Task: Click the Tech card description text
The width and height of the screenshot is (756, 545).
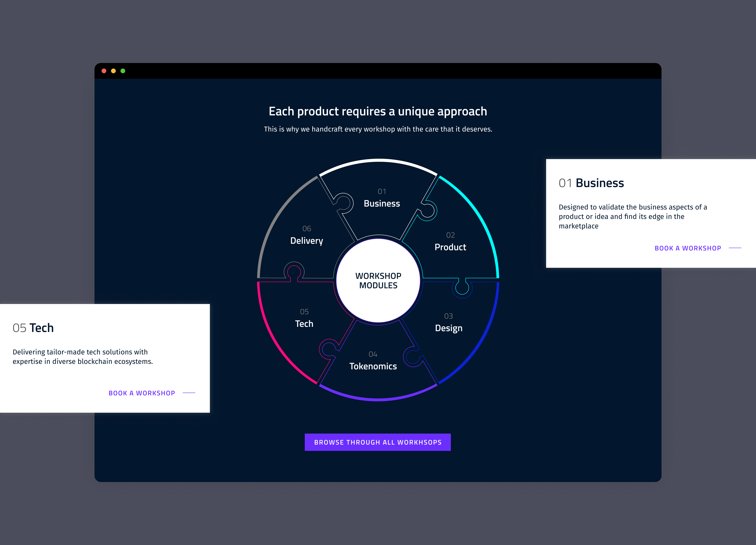Action: point(83,357)
